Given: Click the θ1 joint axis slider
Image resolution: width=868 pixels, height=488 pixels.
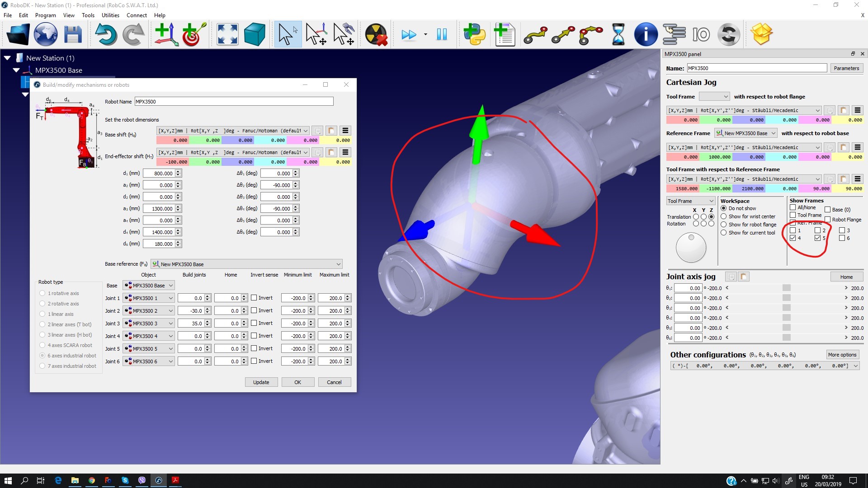Looking at the screenshot, I should coord(786,288).
